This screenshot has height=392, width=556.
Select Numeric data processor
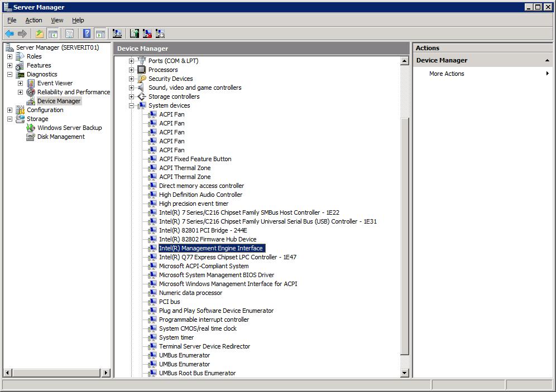click(x=190, y=293)
